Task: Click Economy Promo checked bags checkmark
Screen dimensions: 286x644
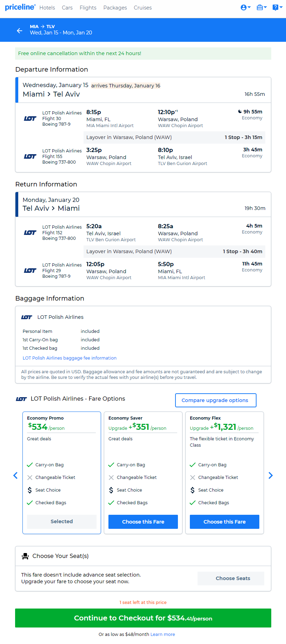Action: coord(30,503)
